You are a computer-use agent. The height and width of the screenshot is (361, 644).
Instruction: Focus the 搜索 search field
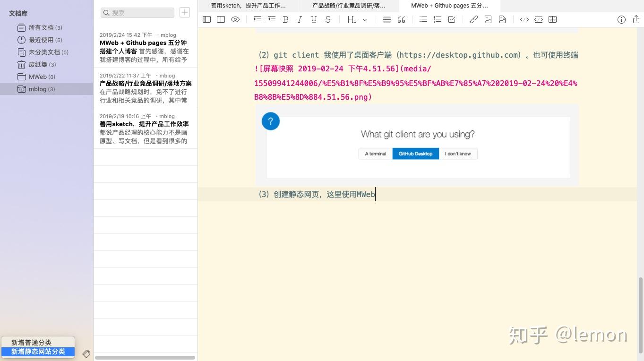tap(137, 13)
